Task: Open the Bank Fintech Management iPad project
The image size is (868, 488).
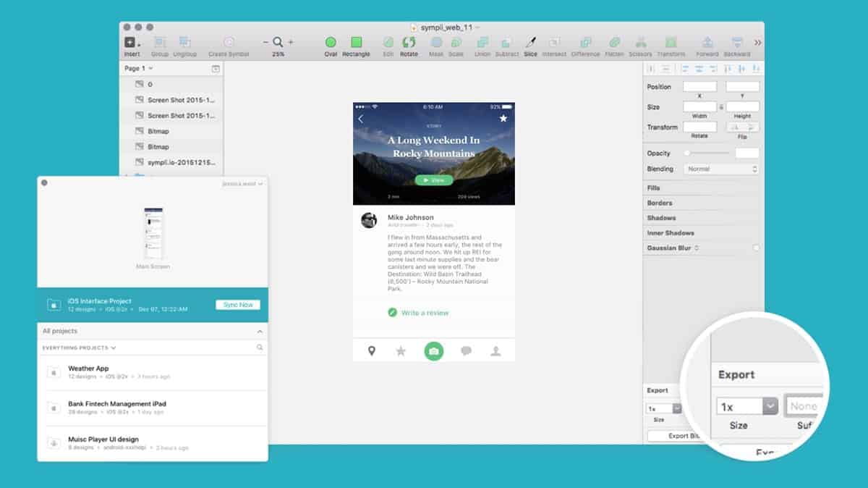Action: (153, 408)
